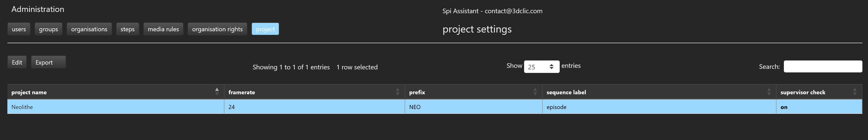Click the prefix column sort arrows

[x=535, y=91]
